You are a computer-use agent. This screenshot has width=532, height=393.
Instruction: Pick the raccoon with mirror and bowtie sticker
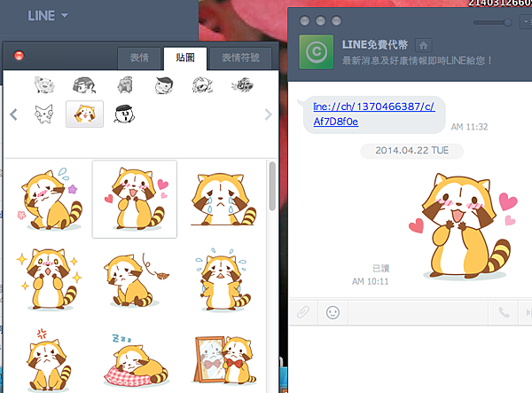pyautogui.click(x=224, y=360)
